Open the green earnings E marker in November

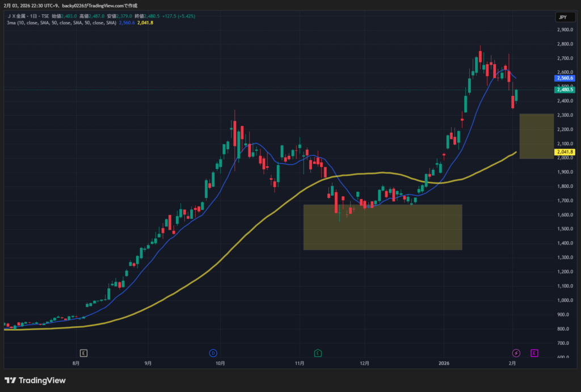tap(318, 353)
